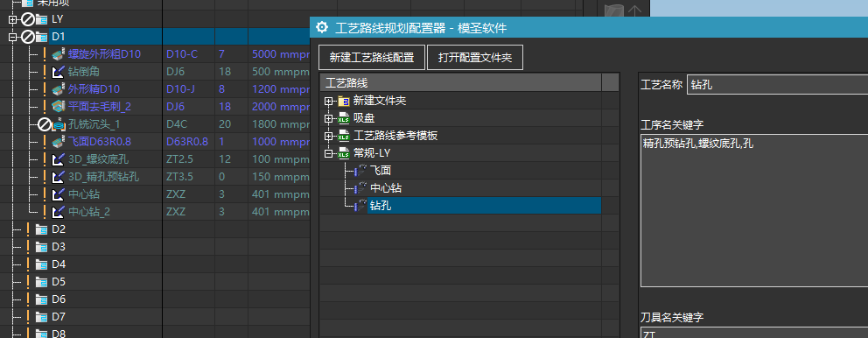Viewport: 868px width, 338px height.
Task: Expand the 新建文件夹 node
Action: 329,102
